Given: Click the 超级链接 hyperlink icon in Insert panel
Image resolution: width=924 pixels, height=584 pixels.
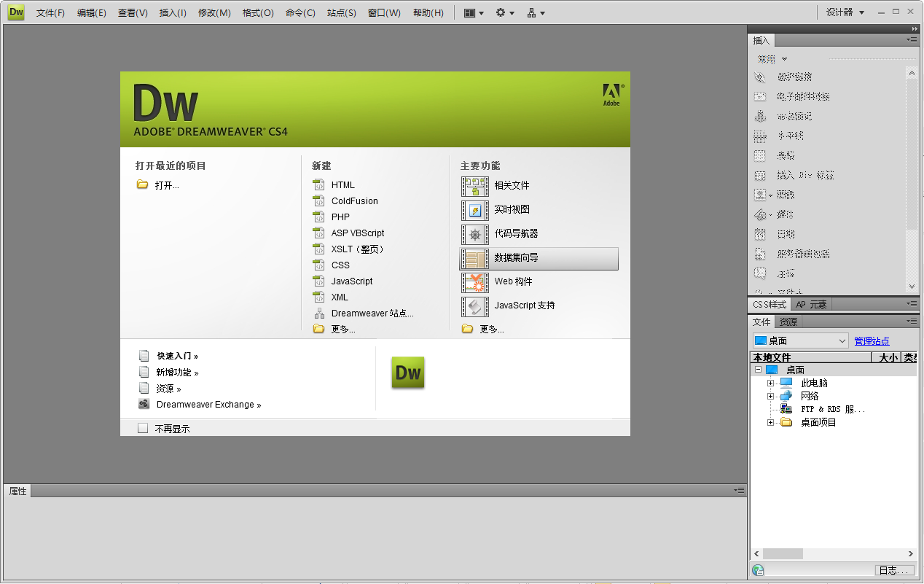Looking at the screenshot, I should 760,77.
